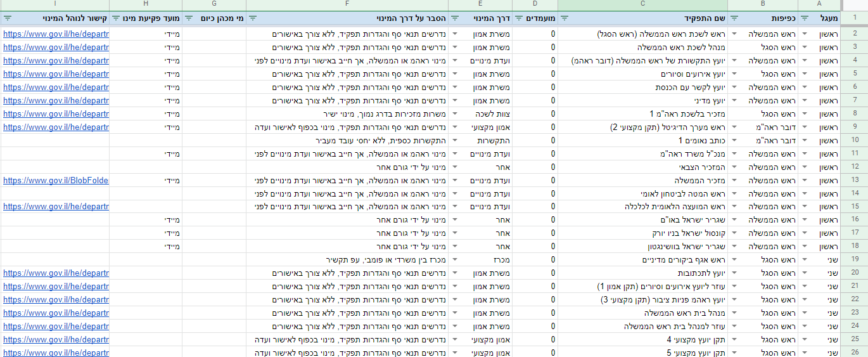This screenshot has height=357, width=868.
Task: Select column C header
Action: coord(643,5)
